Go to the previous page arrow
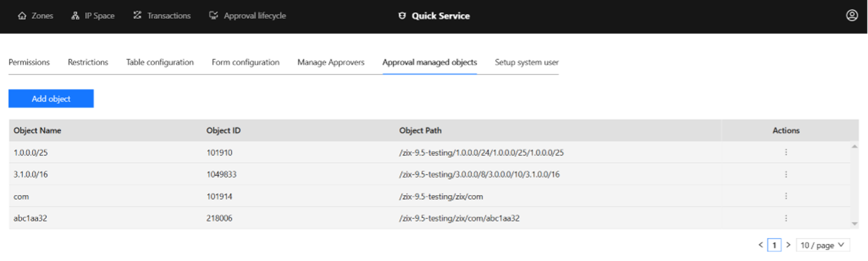The image size is (868, 261). (x=760, y=245)
